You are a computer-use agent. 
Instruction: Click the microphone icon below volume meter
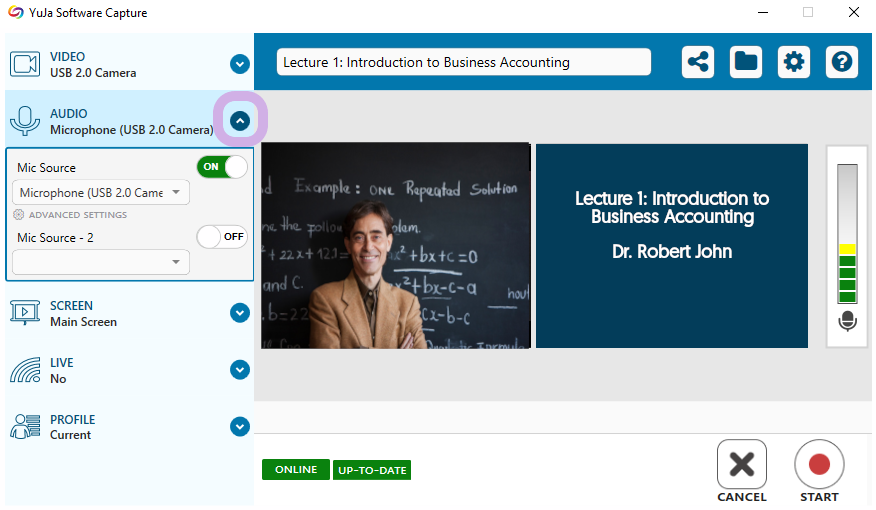tap(848, 321)
